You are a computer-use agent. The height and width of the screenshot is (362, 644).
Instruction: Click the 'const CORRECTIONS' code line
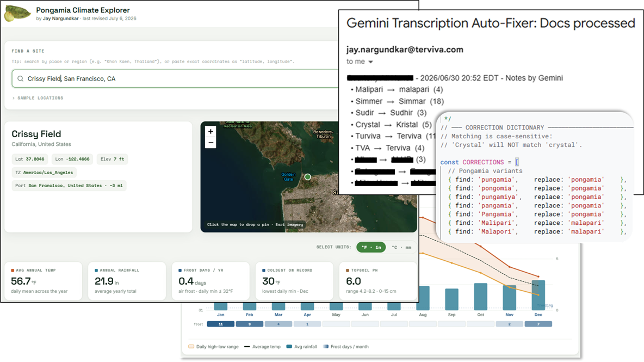pos(480,162)
